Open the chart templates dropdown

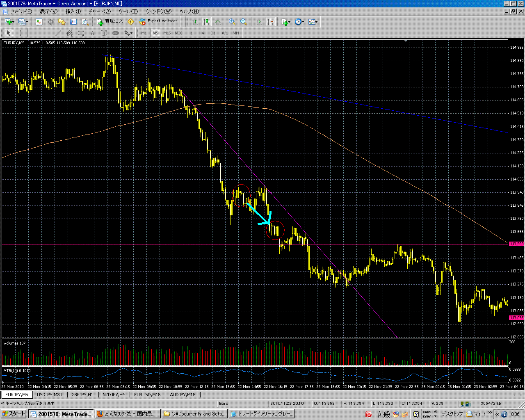click(313, 22)
